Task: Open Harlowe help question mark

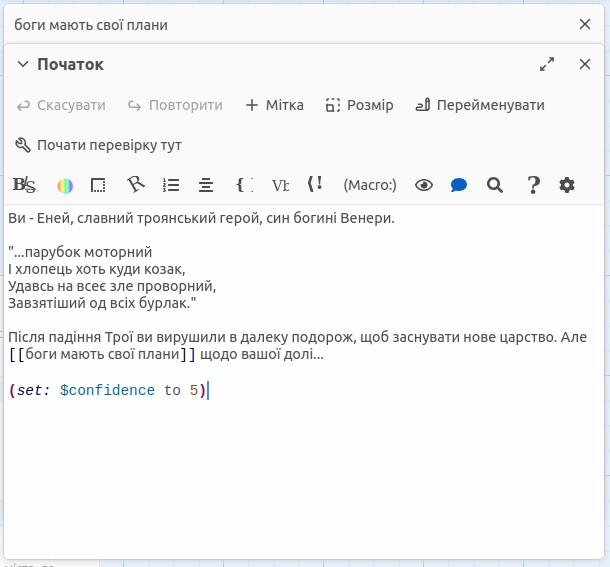Action: (533, 185)
